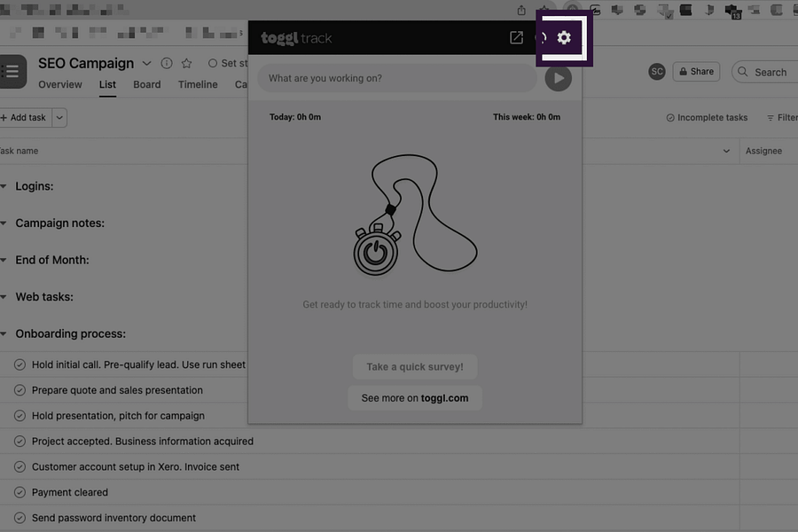
Task: Click the SC avatar icon
Action: pyautogui.click(x=656, y=71)
